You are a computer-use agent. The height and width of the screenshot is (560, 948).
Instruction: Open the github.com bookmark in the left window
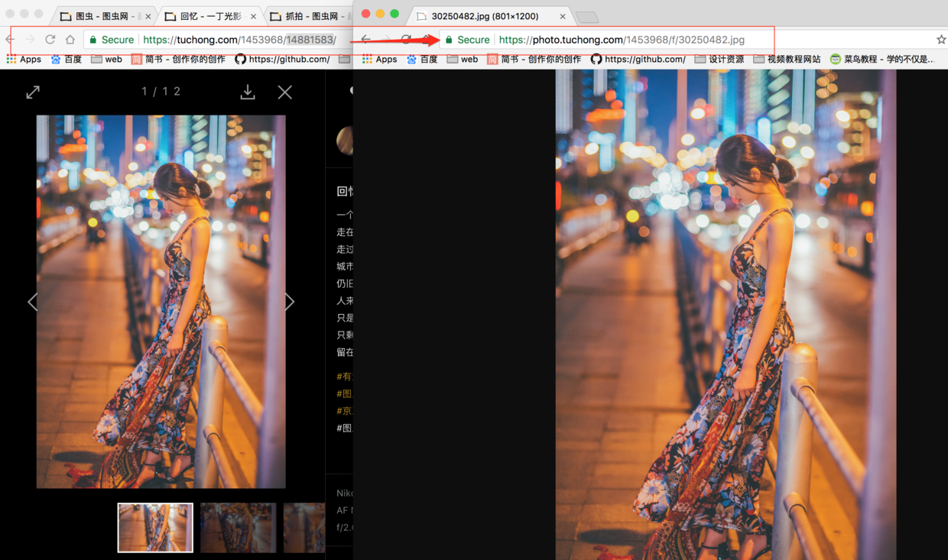click(282, 59)
